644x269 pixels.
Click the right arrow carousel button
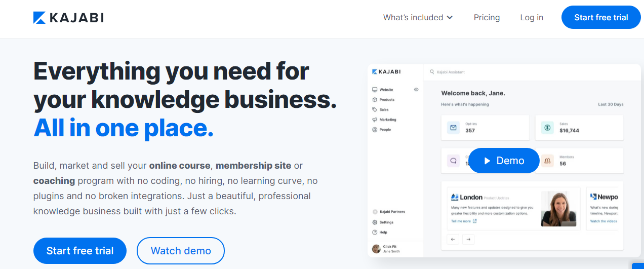click(468, 239)
